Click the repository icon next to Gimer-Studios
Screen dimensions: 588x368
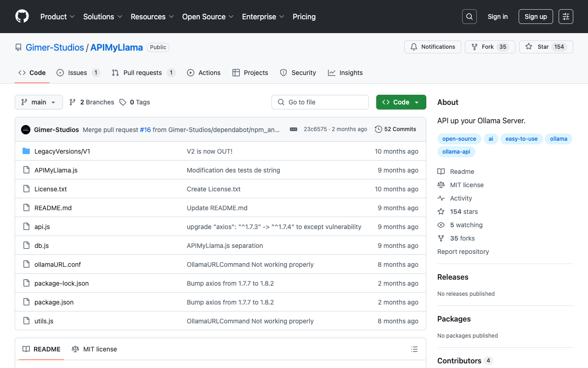coord(18,47)
